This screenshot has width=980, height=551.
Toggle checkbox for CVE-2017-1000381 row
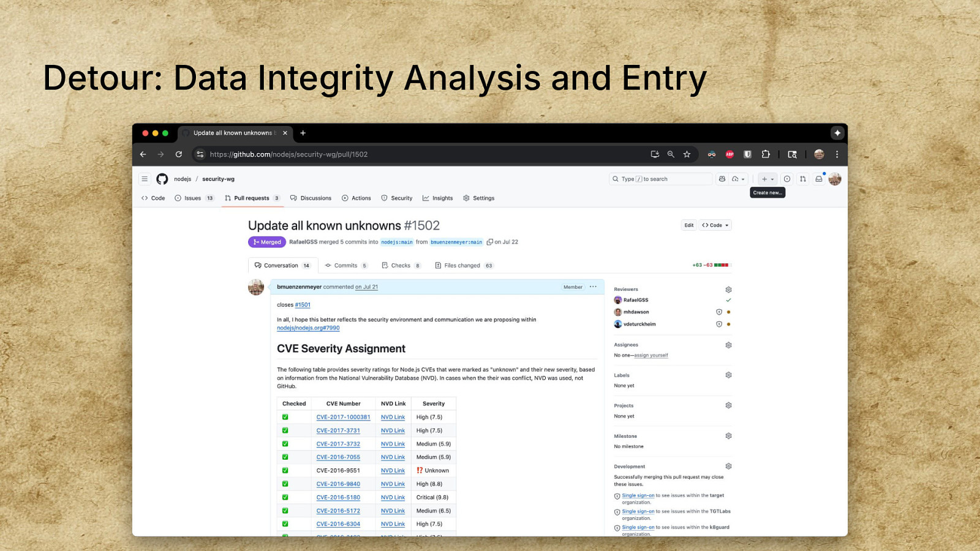pos(285,417)
